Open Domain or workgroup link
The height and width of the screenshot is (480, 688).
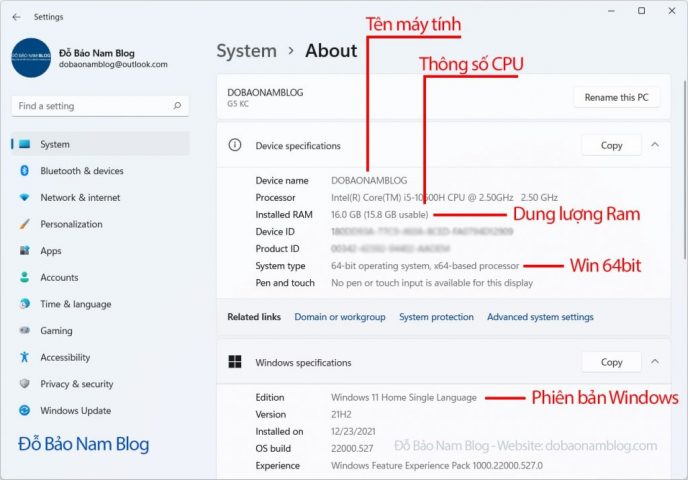tap(339, 317)
